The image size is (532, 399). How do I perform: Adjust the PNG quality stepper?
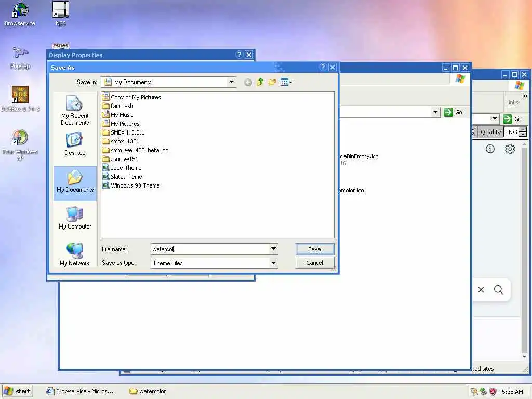tap(523, 132)
